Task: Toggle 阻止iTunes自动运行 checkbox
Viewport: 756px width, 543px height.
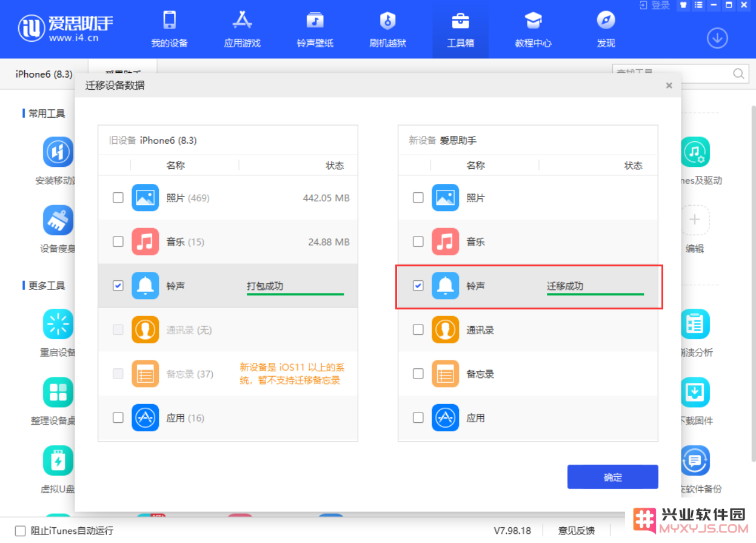Action: click(20, 530)
